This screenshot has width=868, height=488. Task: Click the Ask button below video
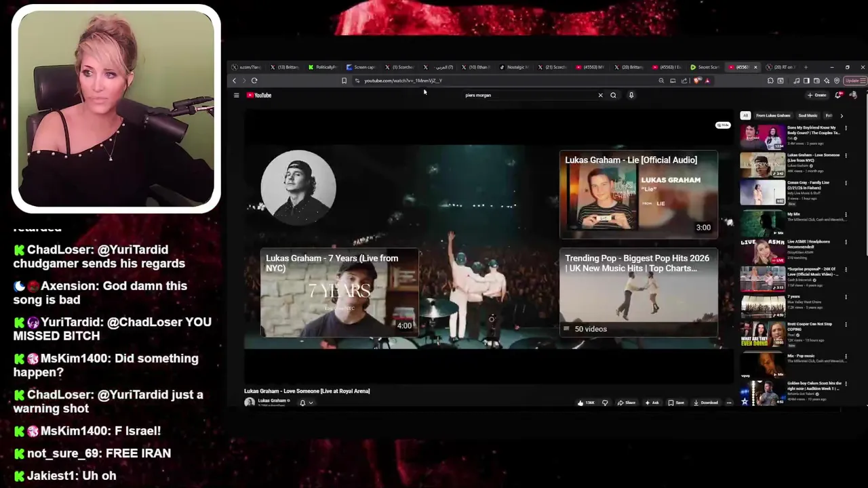click(x=652, y=403)
